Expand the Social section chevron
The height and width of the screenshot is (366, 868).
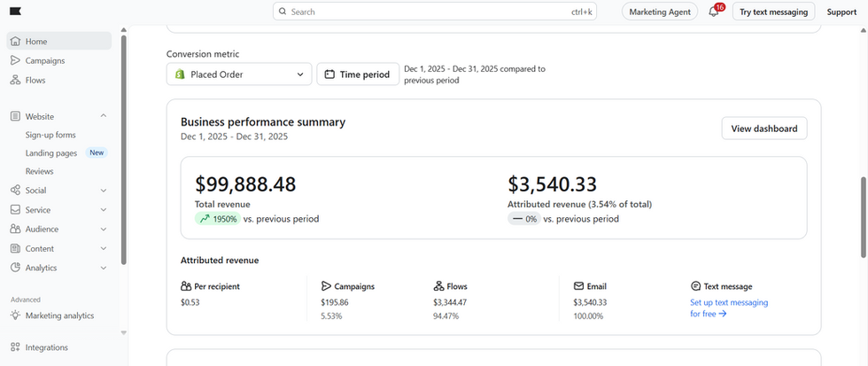click(104, 191)
